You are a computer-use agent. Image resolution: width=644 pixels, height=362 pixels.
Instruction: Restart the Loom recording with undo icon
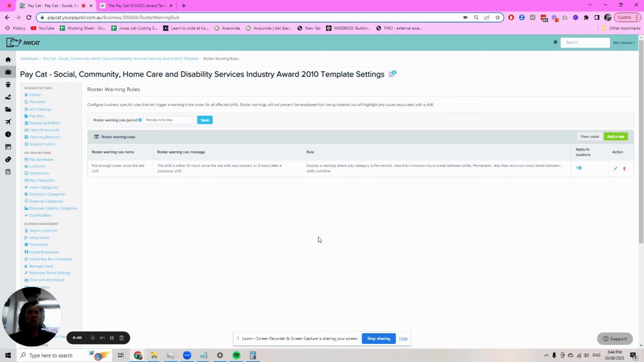coord(102,338)
